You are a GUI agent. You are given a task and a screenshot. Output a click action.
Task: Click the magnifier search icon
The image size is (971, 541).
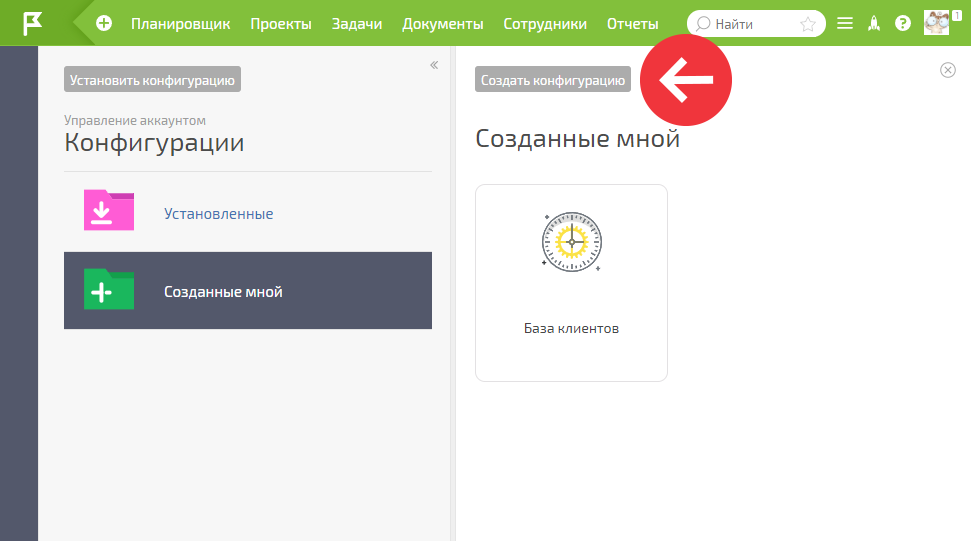coord(702,24)
